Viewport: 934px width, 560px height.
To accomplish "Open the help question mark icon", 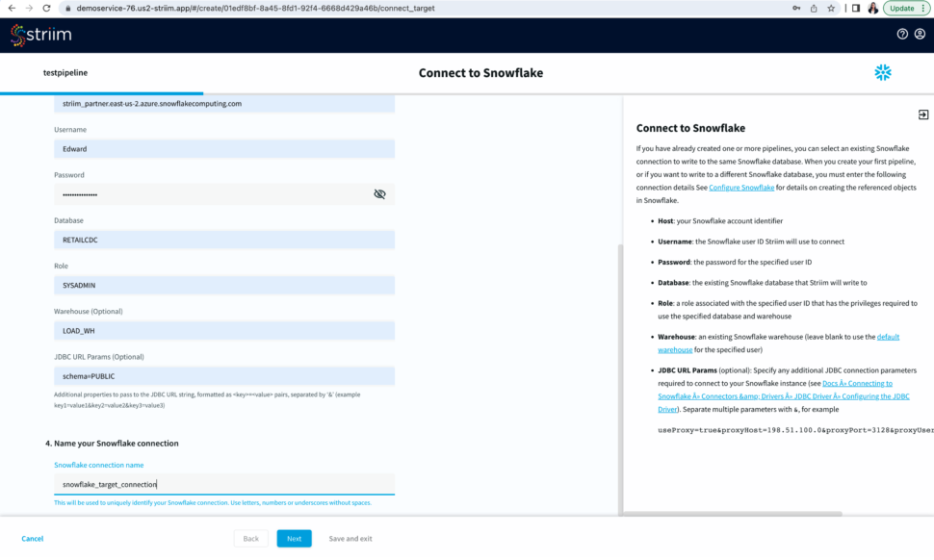I will [x=902, y=34].
